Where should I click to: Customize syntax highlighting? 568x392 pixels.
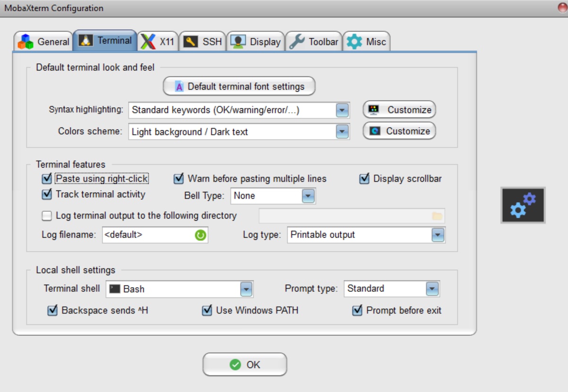click(x=399, y=110)
